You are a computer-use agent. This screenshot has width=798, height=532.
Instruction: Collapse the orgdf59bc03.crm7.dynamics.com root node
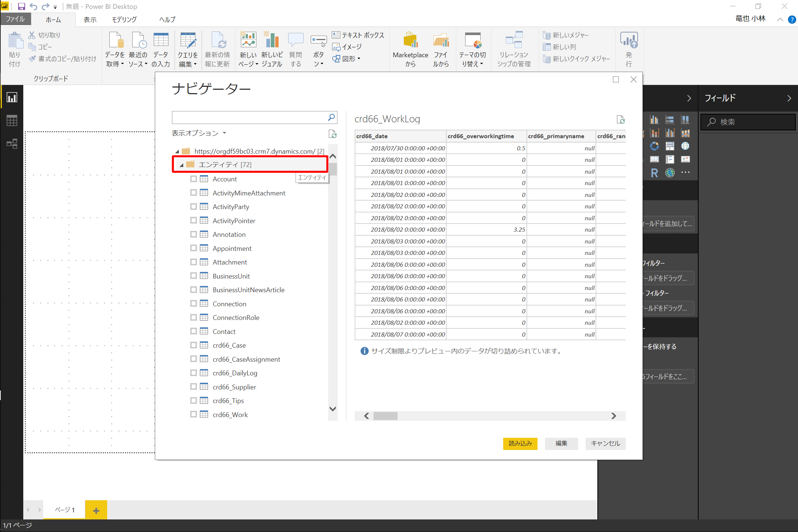click(x=177, y=151)
